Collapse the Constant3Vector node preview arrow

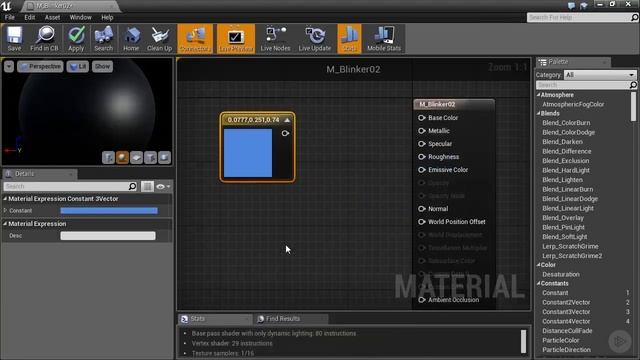point(287,120)
